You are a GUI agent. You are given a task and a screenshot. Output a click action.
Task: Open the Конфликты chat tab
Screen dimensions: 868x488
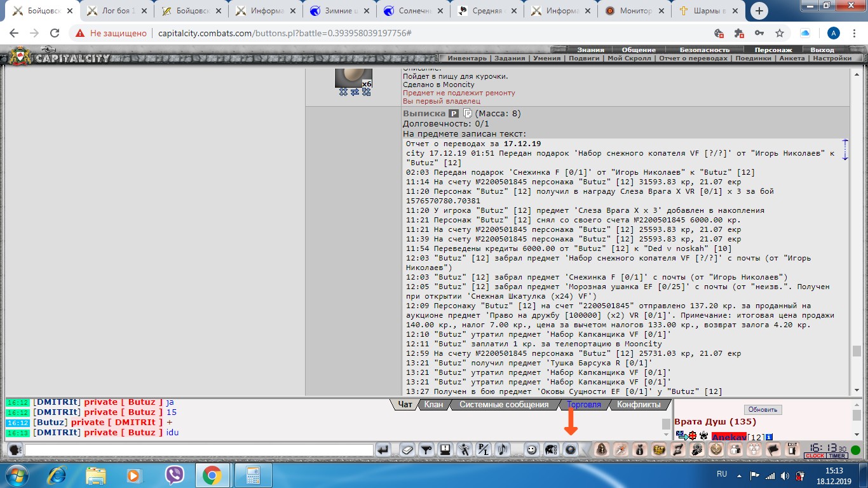[639, 404]
